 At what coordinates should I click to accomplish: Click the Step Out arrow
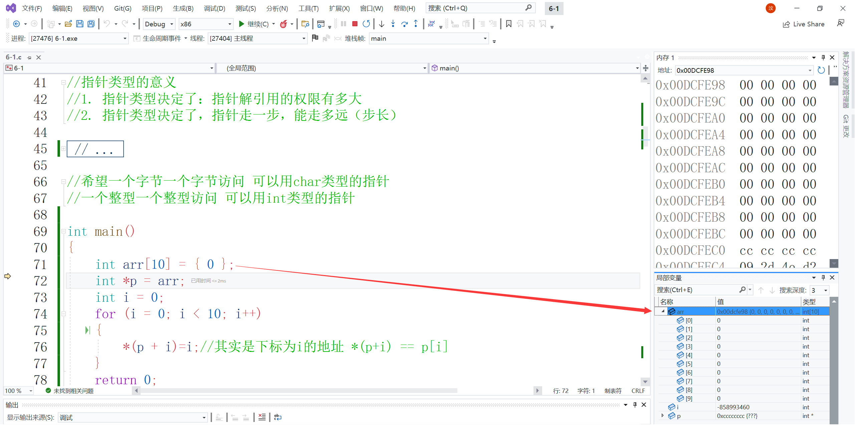click(x=416, y=24)
